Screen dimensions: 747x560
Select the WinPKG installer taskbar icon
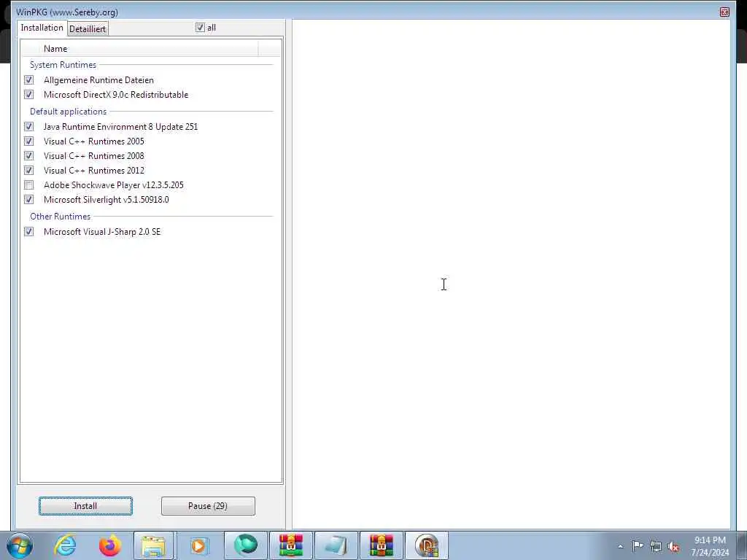coord(426,545)
